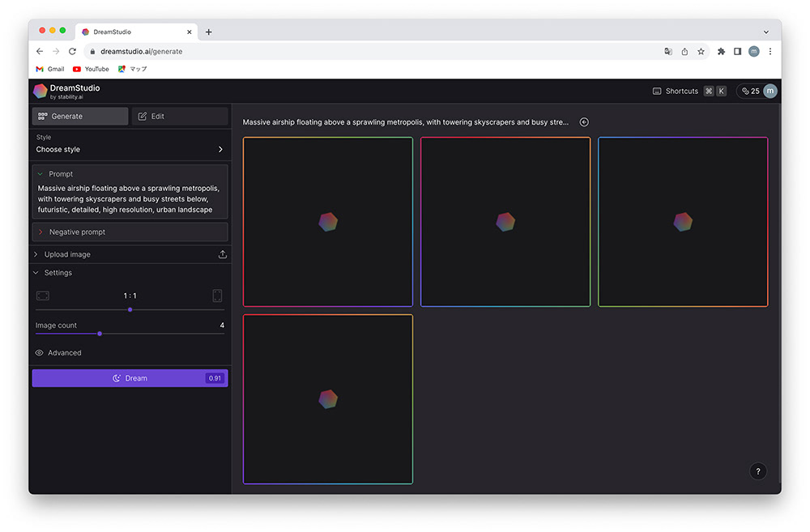The image size is (810, 532).
Task: Switch to the Generate tab
Action: (80, 117)
